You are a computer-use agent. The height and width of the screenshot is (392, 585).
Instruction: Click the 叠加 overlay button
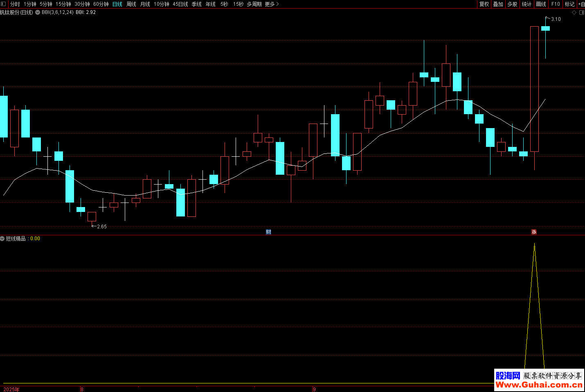[x=498, y=4]
